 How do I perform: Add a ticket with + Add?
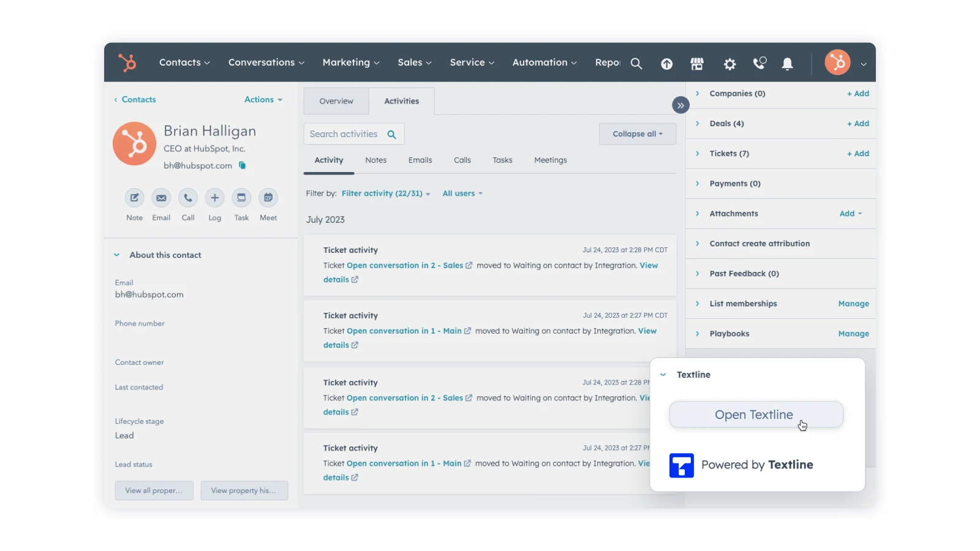click(858, 154)
